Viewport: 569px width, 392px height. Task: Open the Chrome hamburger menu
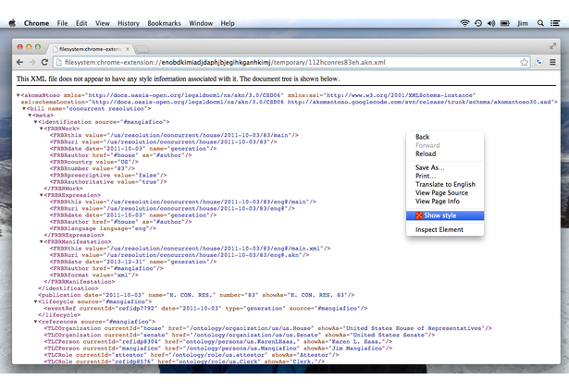coord(552,62)
